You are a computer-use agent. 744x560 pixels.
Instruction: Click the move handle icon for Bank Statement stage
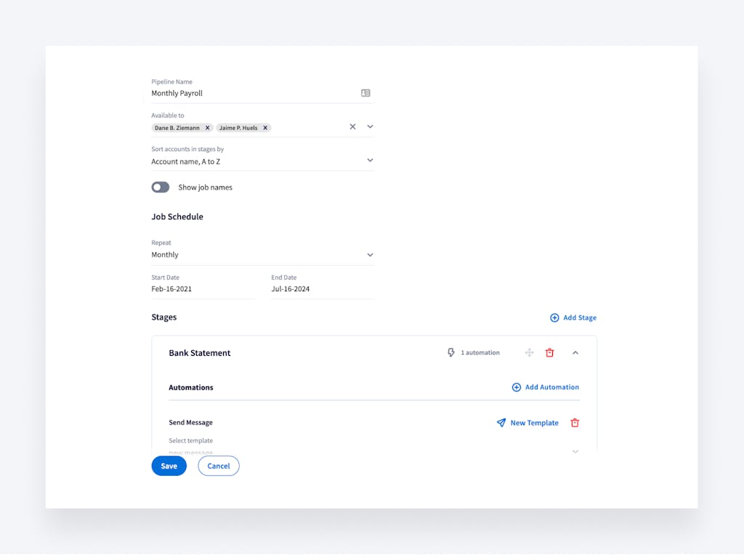pyautogui.click(x=529, y=352)
